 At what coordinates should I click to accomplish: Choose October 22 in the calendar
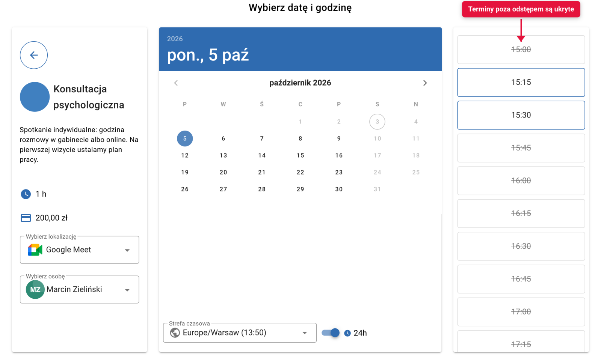300,172
